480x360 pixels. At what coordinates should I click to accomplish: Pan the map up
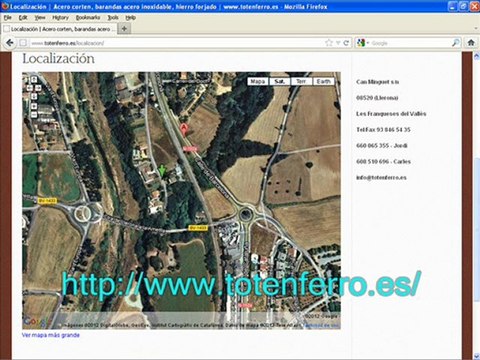click(34, 79)
